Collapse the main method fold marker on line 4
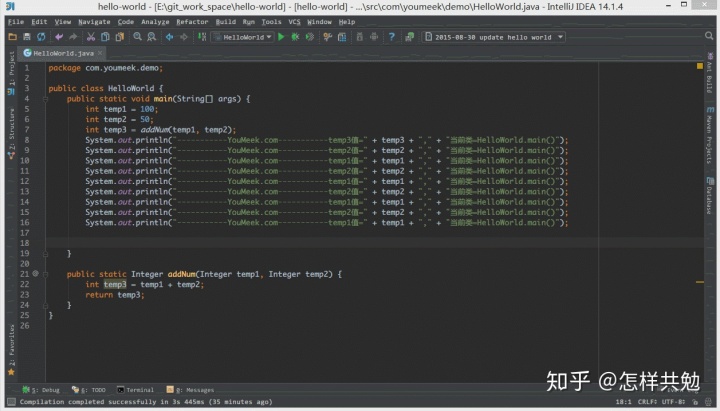720x411 pixels. click(x=45, y=99)
